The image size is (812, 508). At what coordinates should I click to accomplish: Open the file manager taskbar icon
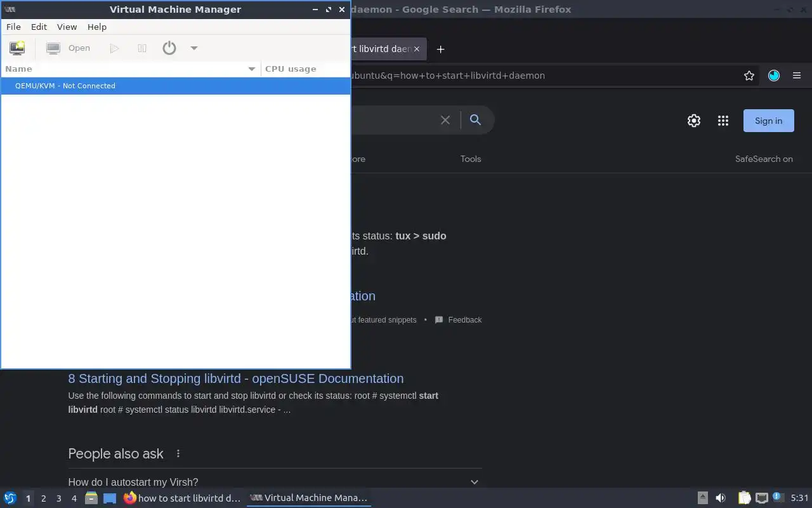pos(91,498)
